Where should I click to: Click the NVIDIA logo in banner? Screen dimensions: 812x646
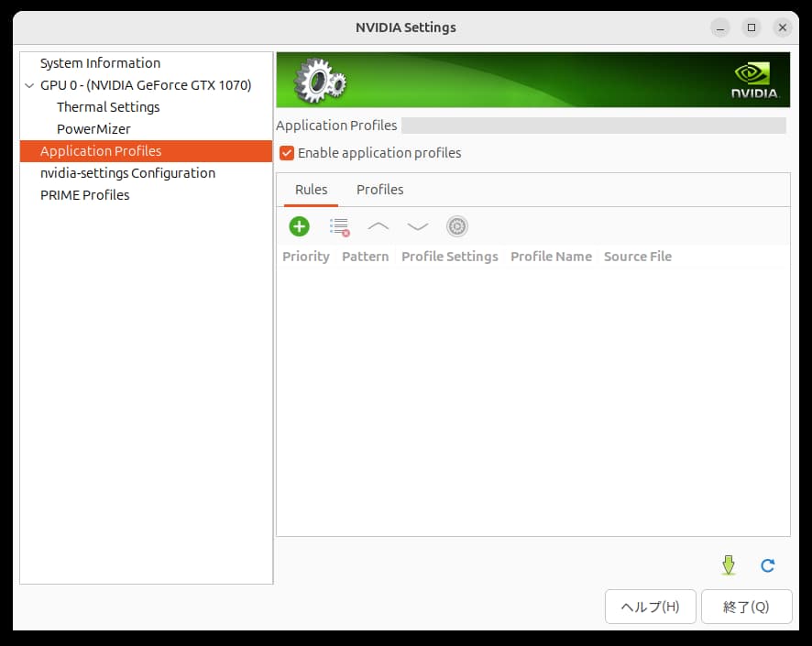754,81
